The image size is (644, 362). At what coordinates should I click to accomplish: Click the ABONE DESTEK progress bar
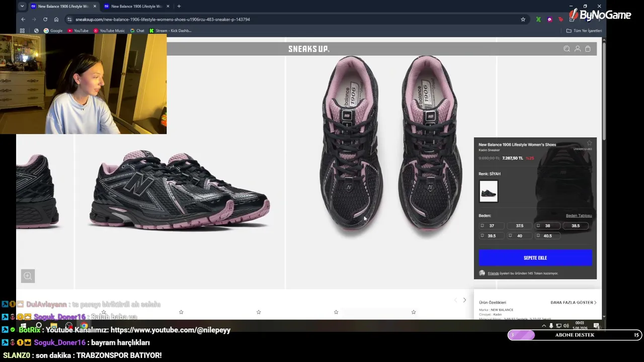click(575, 335)
